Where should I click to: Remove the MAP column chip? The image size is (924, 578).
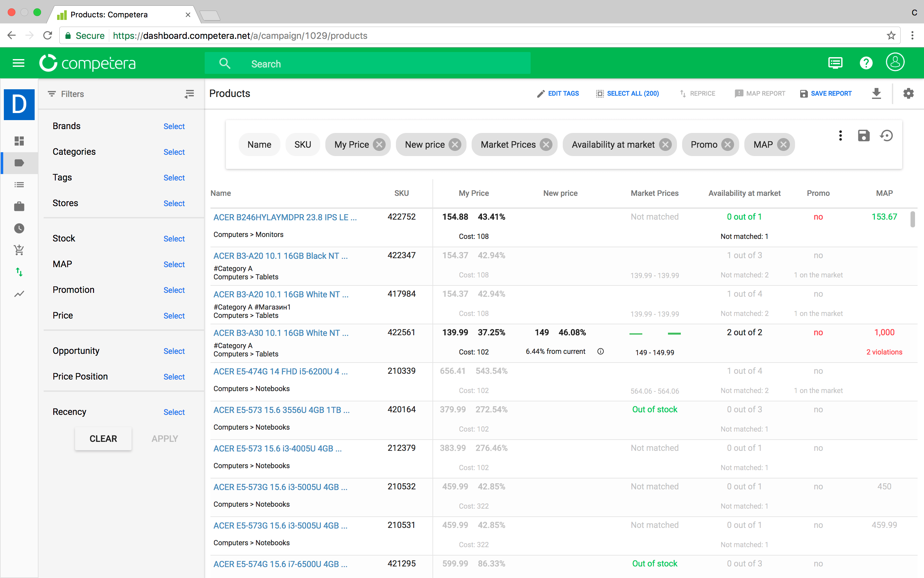pos(783,144)
